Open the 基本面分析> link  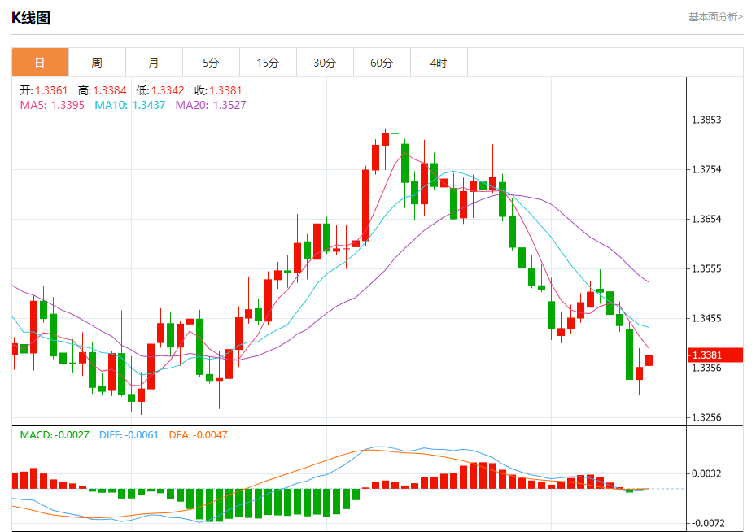(715, 17)
